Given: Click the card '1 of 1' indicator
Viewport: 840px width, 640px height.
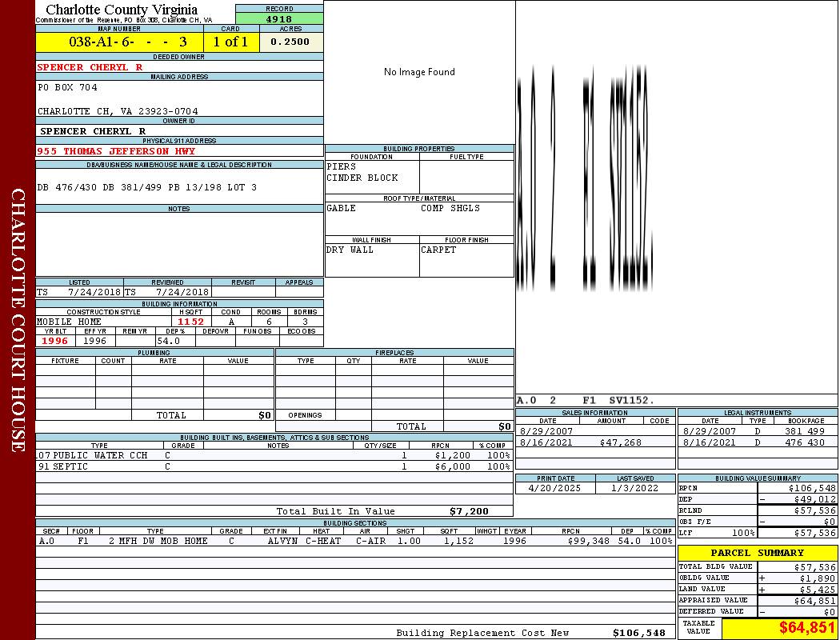Looking at the screenshot, I should [x=230, y=42].
